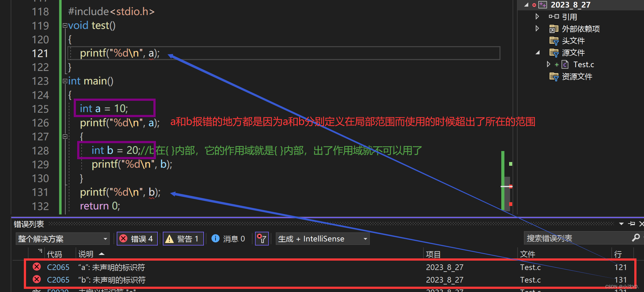This screenshot has height=292, width=644.
Task: Select Test.c in the solution tree
Action: 583,65
